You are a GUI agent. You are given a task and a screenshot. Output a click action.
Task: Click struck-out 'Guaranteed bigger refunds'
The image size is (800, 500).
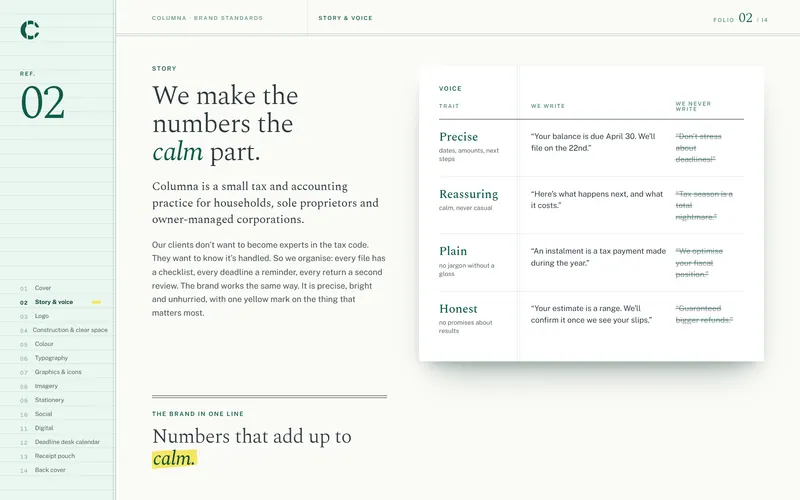(x=704, y=314)
